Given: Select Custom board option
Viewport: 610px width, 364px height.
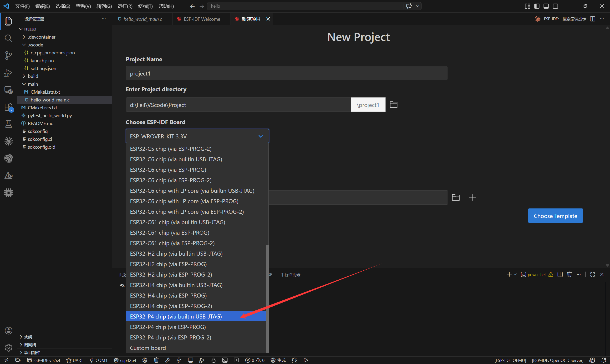Looking at the screenshot, I should coord(196,348).
